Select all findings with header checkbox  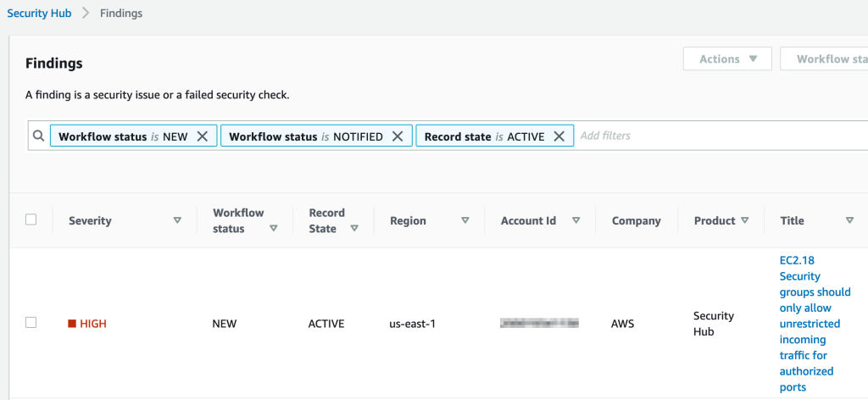point(31,219)
